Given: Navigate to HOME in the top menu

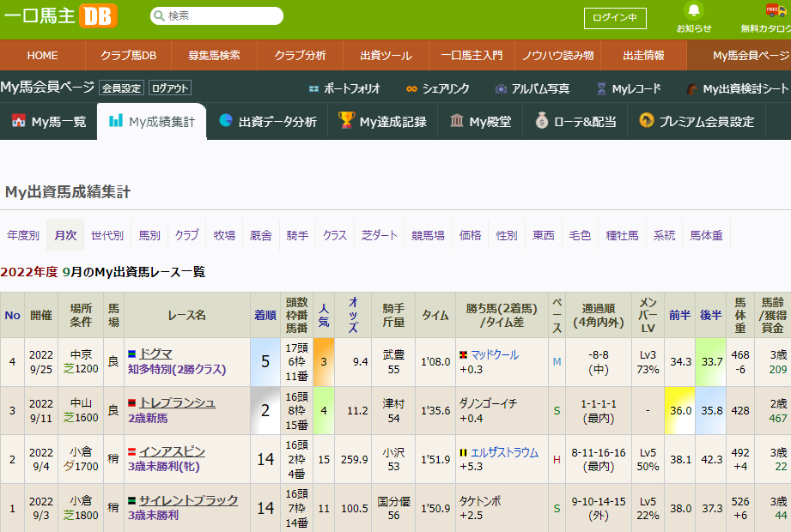Looking at the screenshot, I should (41, 55).
